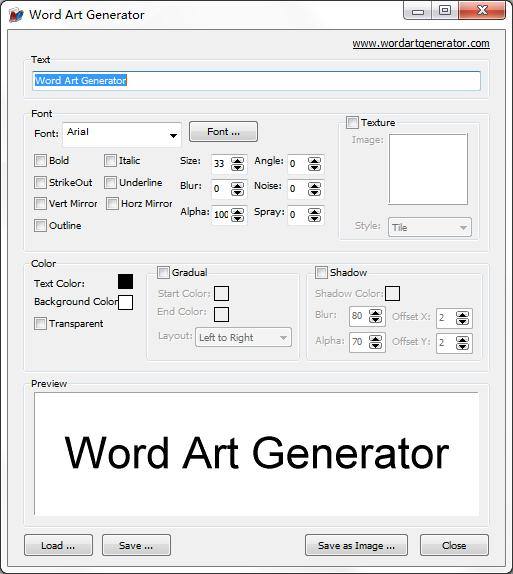The height and width of the screenshot is (574, 513).
Task: Increase the font Blur spinner value
Action: (237, 186)
